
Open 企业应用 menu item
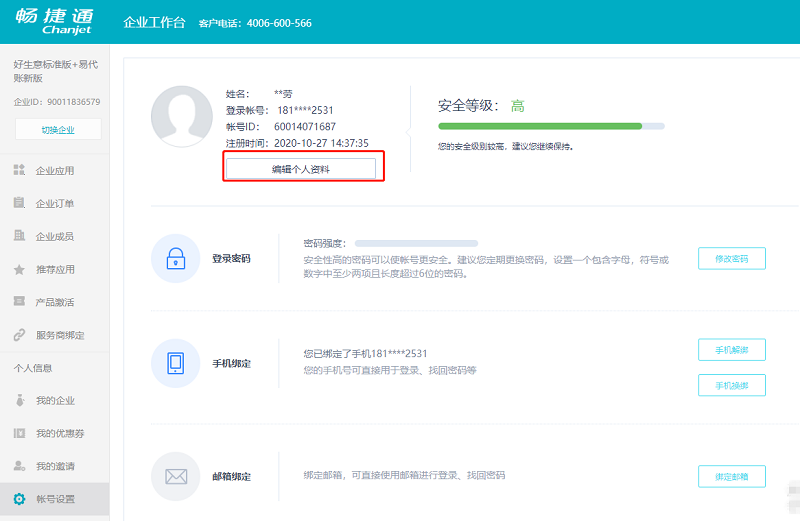point(55,170)
